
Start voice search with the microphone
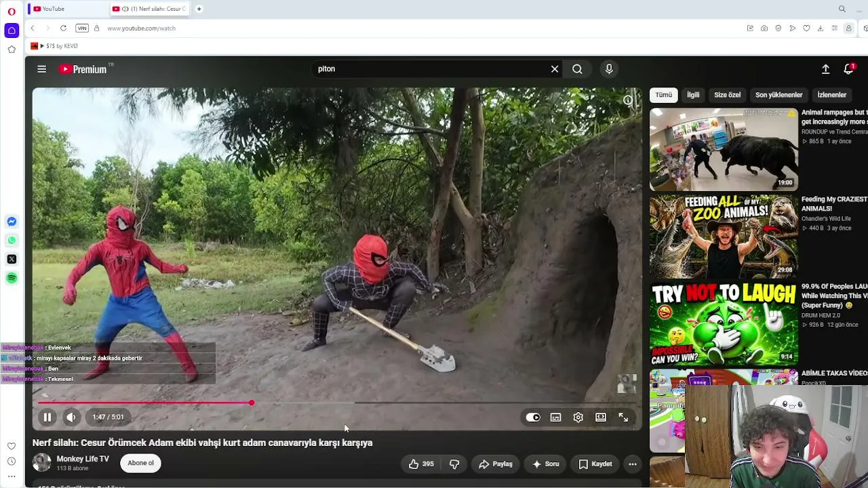click(x=609, y=69)
